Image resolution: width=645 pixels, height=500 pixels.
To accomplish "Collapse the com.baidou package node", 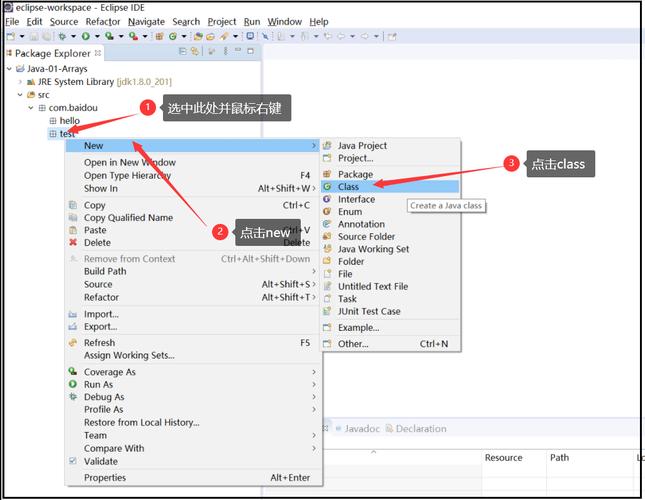I will click(x=30, y=108).
